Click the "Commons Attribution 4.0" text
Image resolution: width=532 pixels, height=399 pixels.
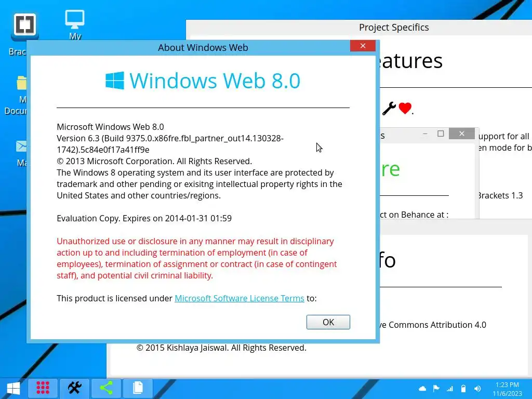[x=437, y=325]
